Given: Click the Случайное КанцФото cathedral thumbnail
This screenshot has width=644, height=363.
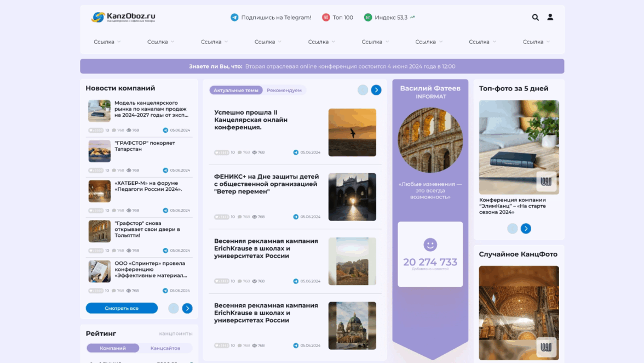Looking at the screenshot, I should pos(519,313).
